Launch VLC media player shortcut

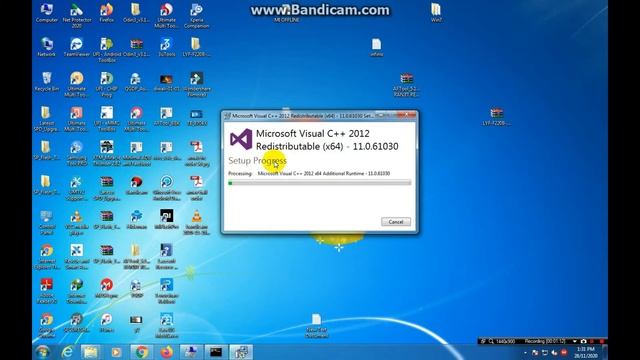coord(77,222)
